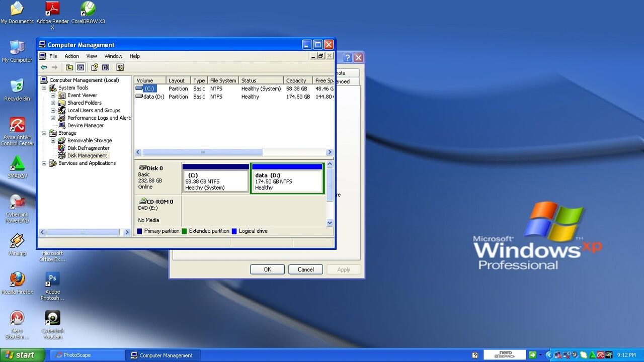Image resolution: width=644 pixels, height=362 pixels.
Task: Click the Properties pane toolbar icon
Action: click(x=106, y=67)
